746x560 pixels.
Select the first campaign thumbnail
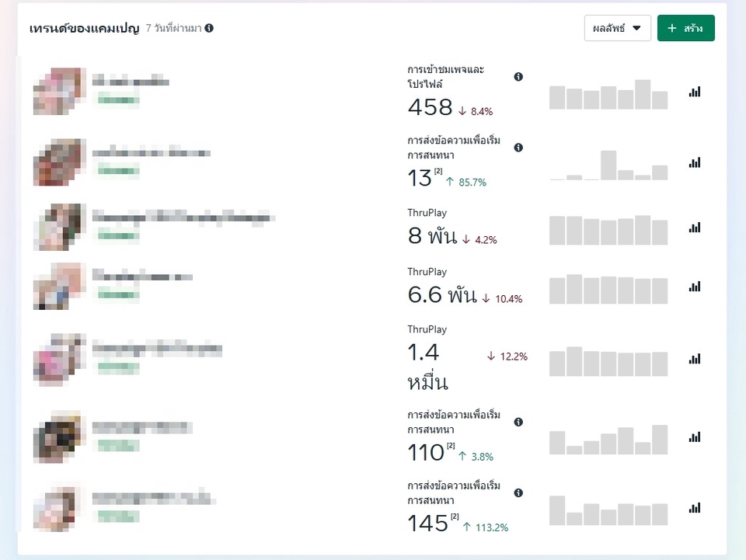[x=58, y=92]
